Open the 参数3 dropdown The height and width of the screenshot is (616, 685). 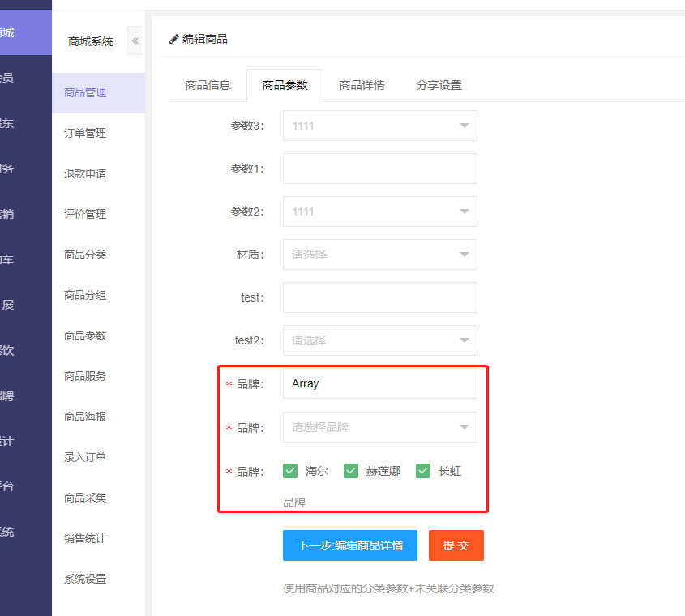click(x=379, y=126)
